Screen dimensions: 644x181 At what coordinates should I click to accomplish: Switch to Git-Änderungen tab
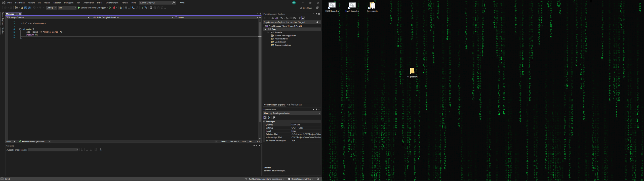click(x=294, y=105)
